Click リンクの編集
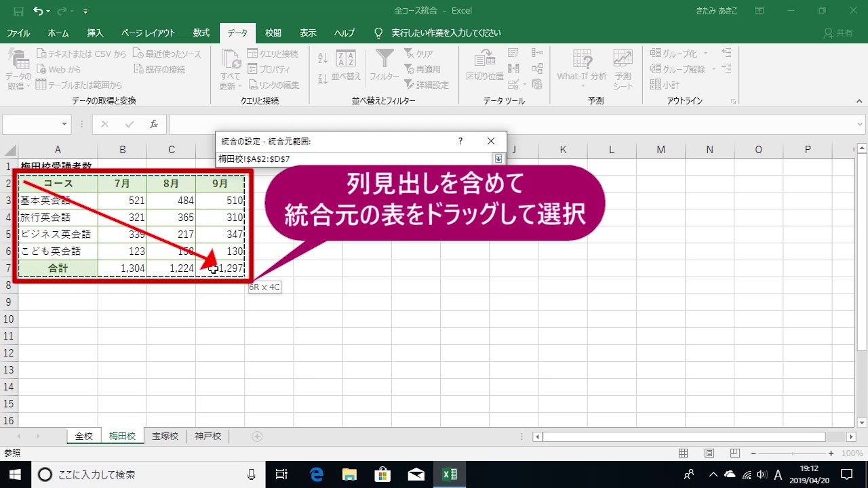The width and height of the screenshot is (868, 488). pos(273,85)
